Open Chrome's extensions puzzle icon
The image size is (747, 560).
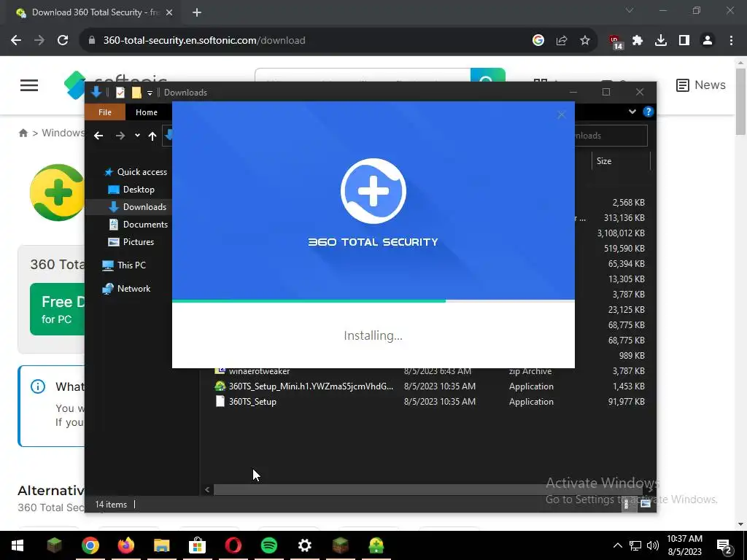tap(638, 41)
